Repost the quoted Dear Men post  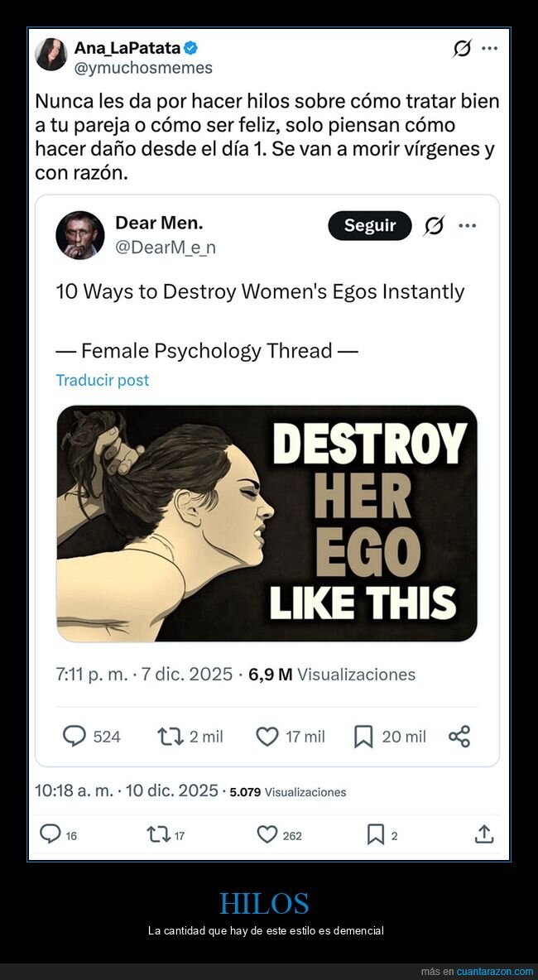pos(170,736)
